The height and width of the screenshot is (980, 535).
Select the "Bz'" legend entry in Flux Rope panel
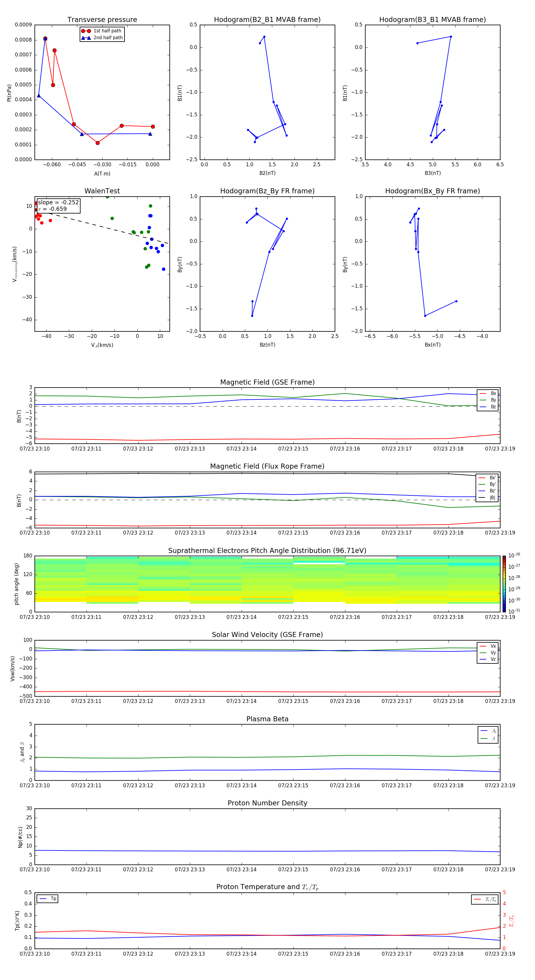coord(487,491)
